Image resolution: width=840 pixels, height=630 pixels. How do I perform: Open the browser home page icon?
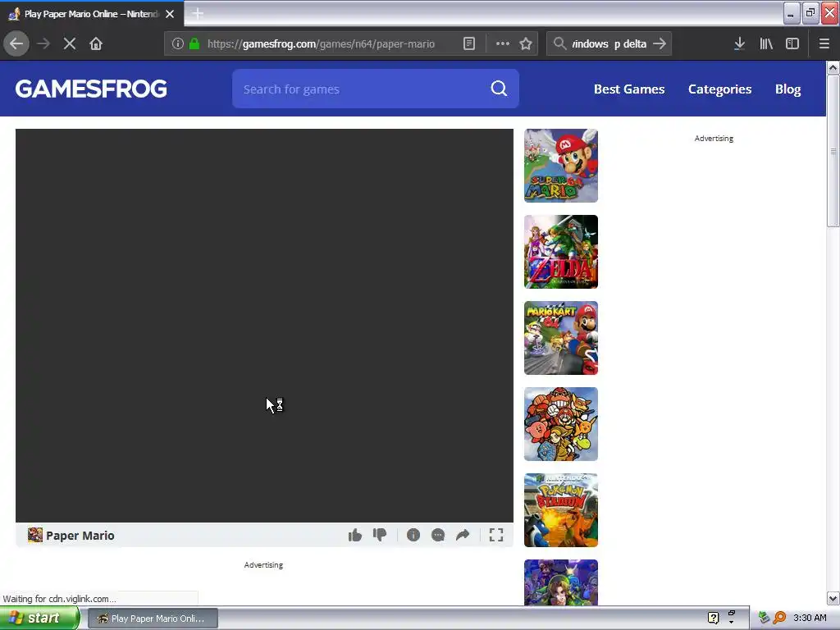(96, 43)
